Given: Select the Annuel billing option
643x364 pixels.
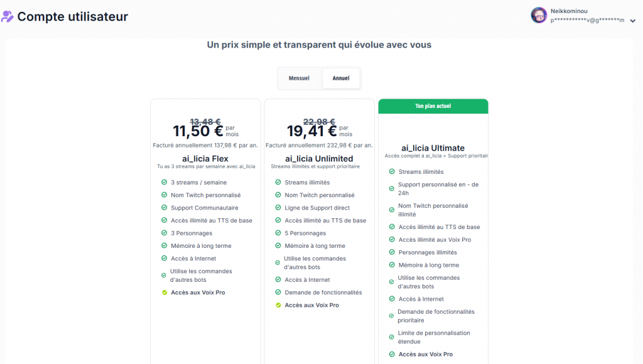Looking at the screenshot, I should (341, 78).
